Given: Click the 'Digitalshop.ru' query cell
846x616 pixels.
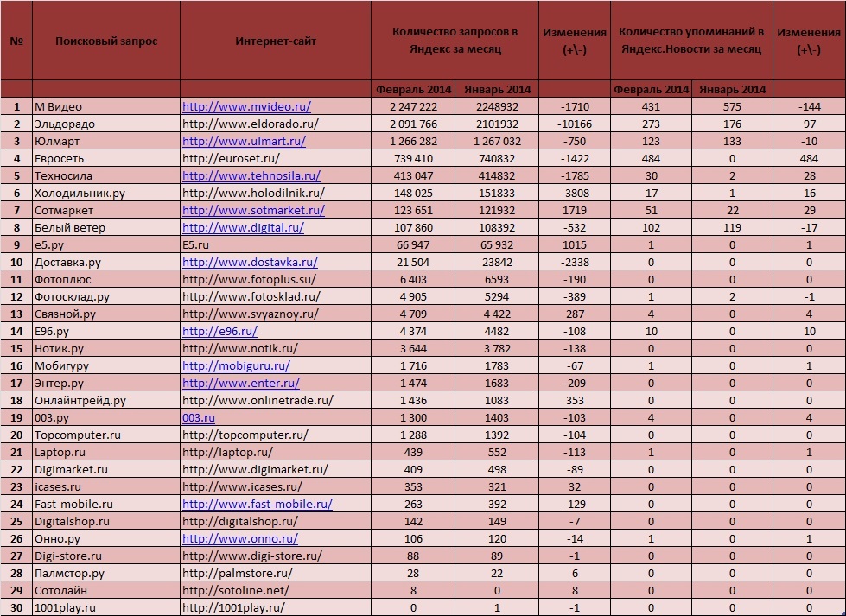Looking at the screenshot, I should pos(106,521).
